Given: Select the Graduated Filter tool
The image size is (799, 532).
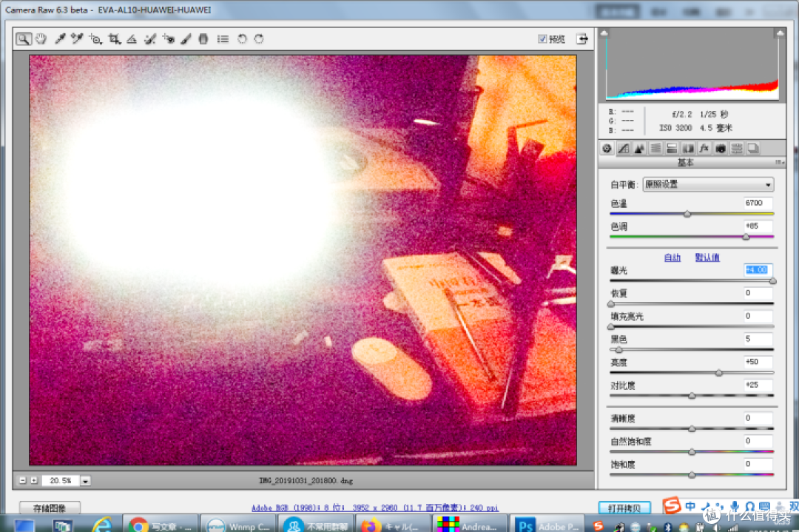Looking at the screenshot, I should pos(203,38).
